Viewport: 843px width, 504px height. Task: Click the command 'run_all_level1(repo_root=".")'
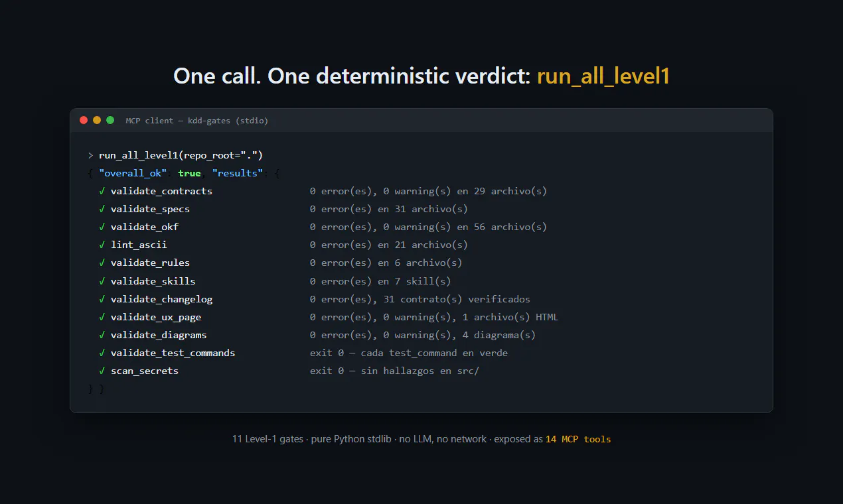181,155
